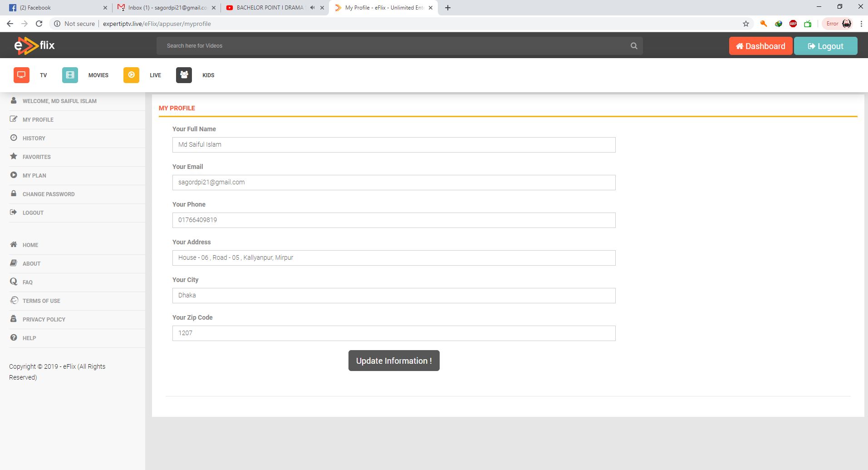Click the question mark icon beside Help
The height and width of the screenshot is (470, 868).
point(14,337)
